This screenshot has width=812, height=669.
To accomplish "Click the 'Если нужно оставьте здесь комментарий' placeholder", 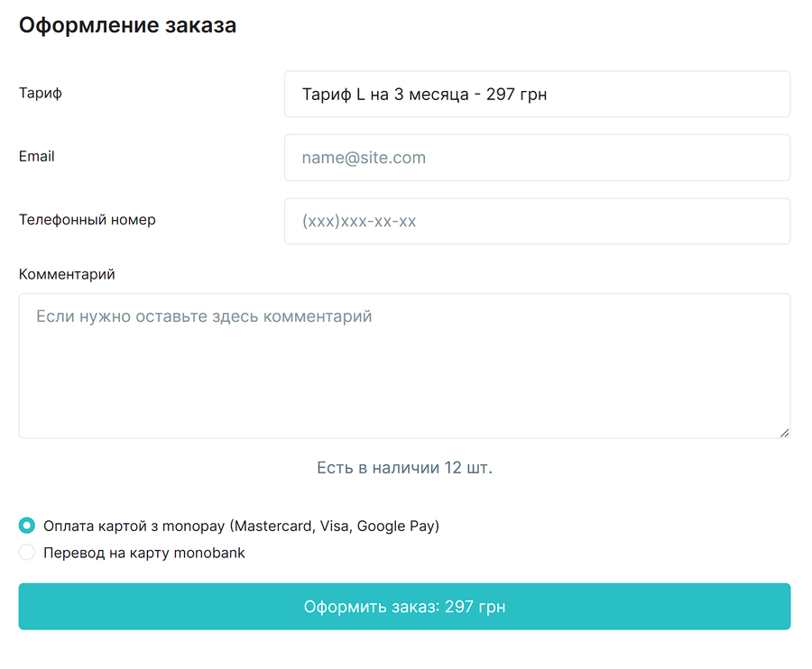I will tap(204, 316).
